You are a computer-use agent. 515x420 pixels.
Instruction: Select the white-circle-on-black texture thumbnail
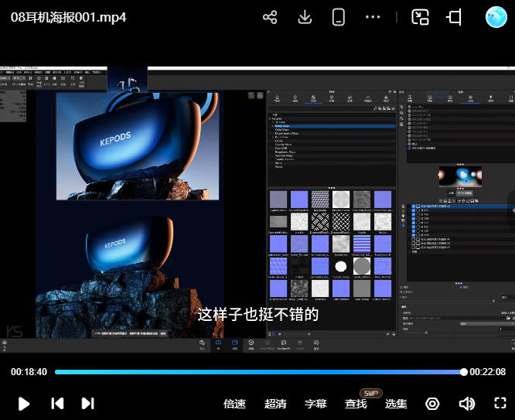coord(340,266)
